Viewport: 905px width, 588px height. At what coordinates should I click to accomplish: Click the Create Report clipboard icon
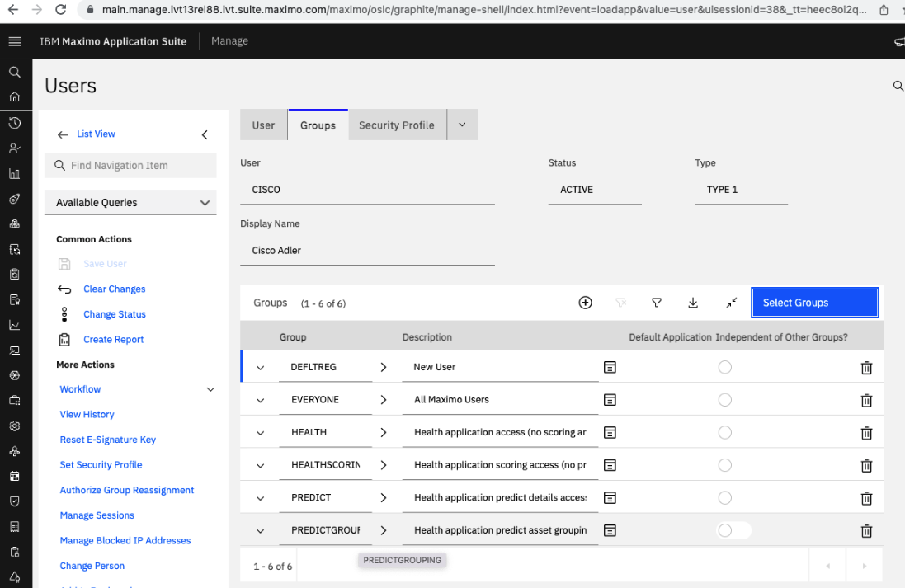(x=64, y=339)
